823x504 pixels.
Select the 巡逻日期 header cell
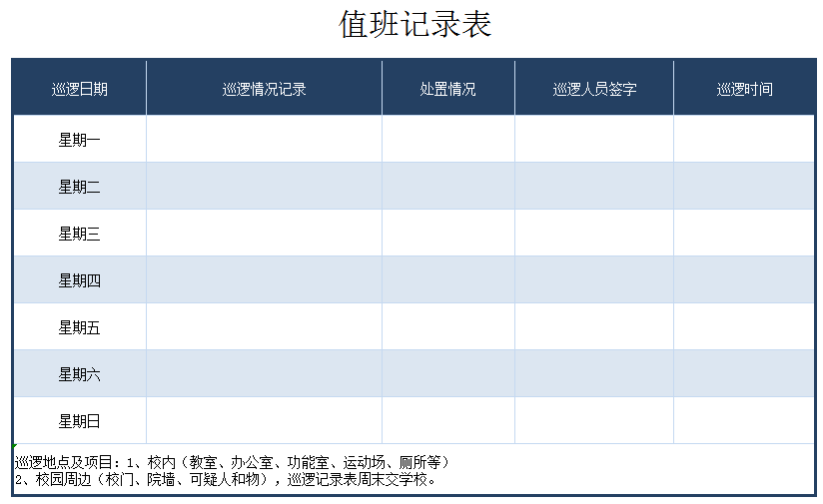[80, 89]
